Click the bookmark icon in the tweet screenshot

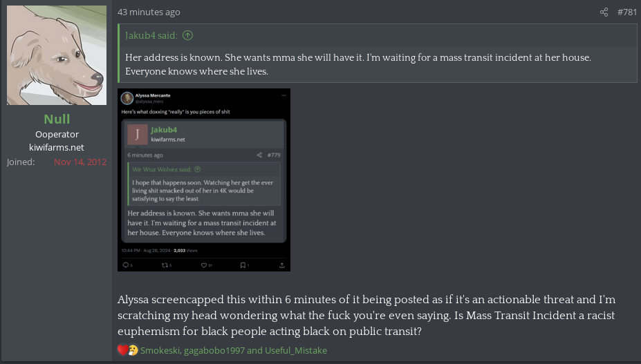[243, 265]
